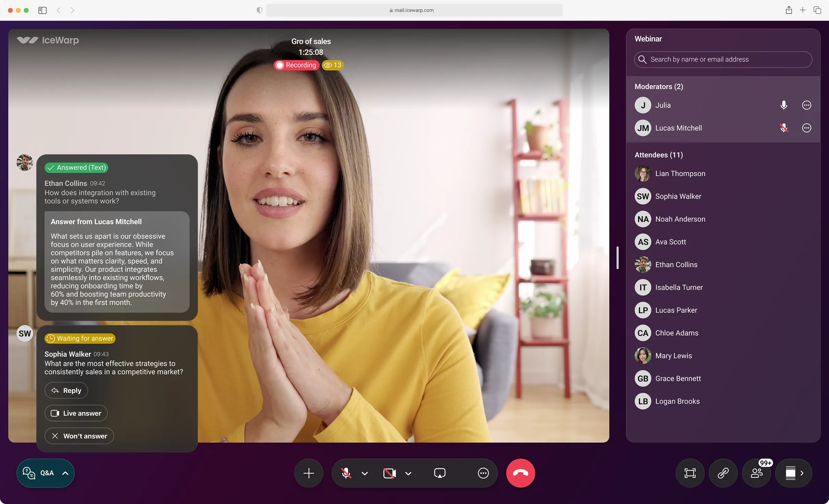The width and height of the screenshot is (829, 504).
Task: Open the share screen icon
Action: tap(440, 473)
